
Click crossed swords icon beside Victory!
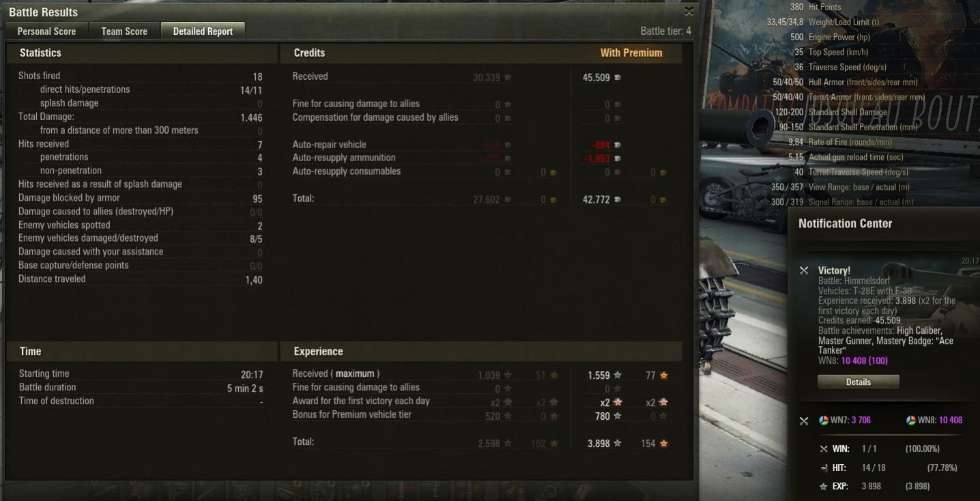tap(804, 271)
